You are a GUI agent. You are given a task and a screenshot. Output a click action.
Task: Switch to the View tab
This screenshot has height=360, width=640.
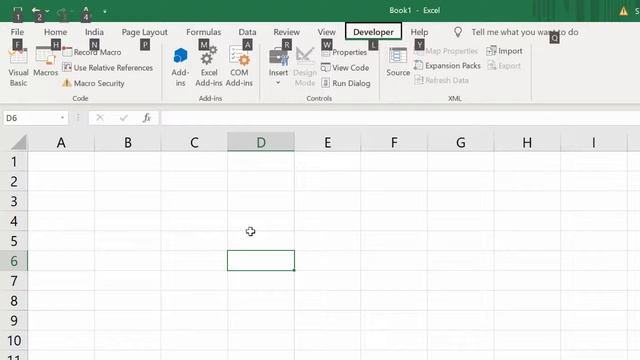[x=327, y=32]
